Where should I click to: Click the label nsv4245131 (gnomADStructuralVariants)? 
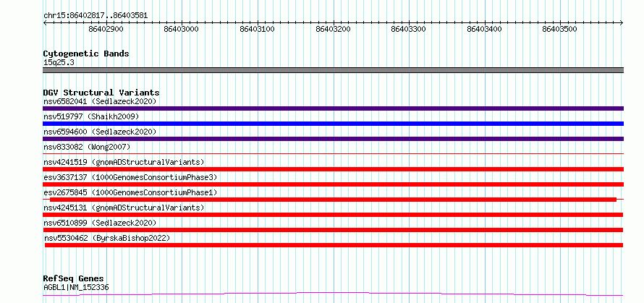[124, 208]
